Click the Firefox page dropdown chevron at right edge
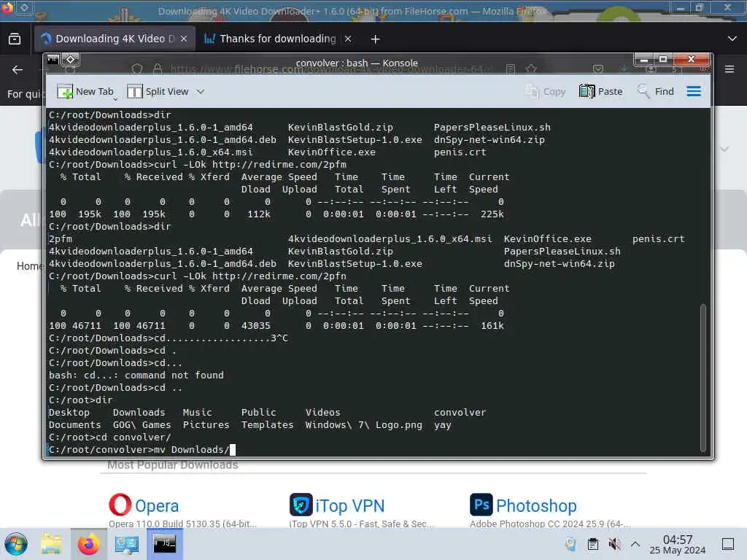The width and height of the screenshot is (747, 560). coord(724,149)
